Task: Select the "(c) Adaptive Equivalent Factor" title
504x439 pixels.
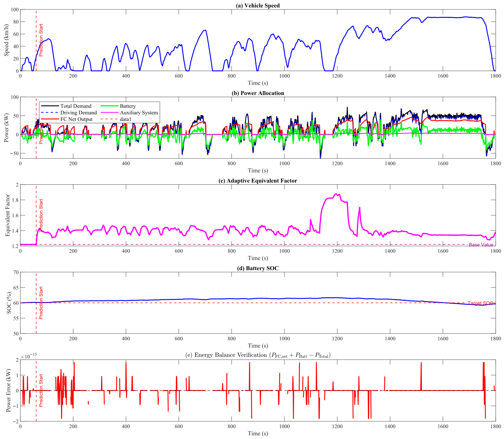Action: coord(258,181)
